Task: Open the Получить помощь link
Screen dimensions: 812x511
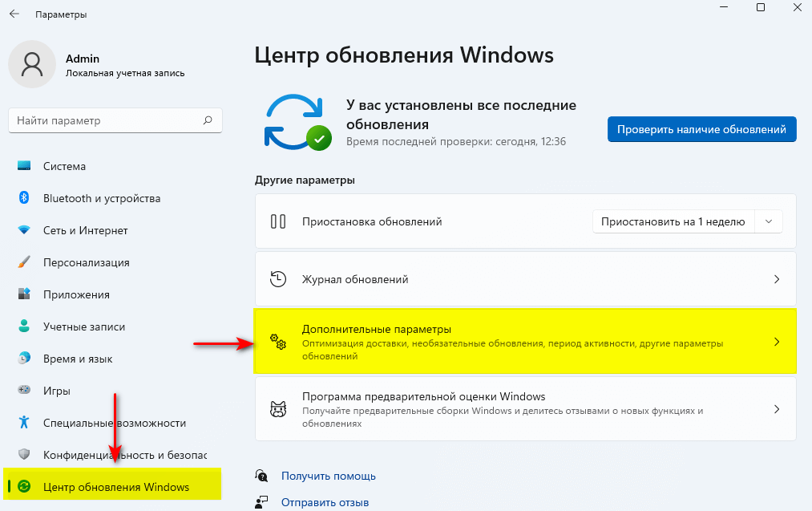Action: pyautogui.click(x=328, y=476)
